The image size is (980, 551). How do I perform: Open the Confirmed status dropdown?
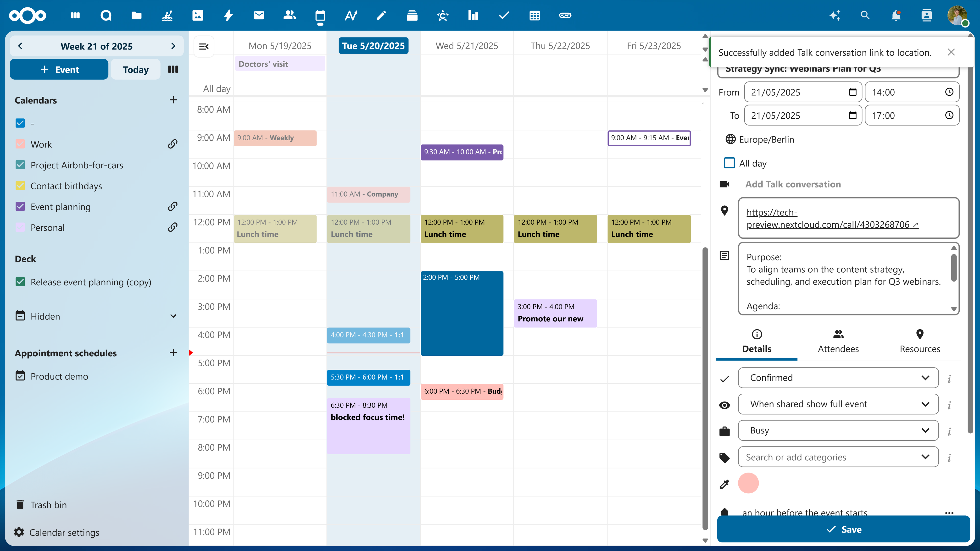click(x=838, y=378)
